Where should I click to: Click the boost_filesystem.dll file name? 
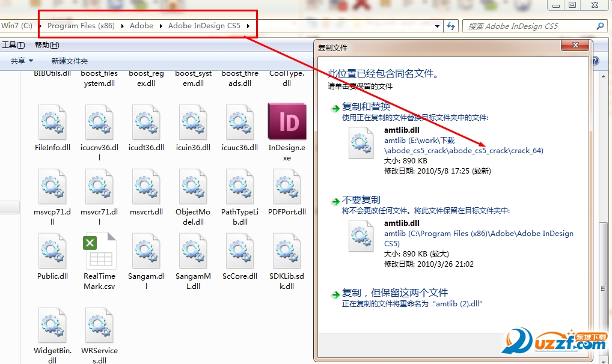coord(99,78)
